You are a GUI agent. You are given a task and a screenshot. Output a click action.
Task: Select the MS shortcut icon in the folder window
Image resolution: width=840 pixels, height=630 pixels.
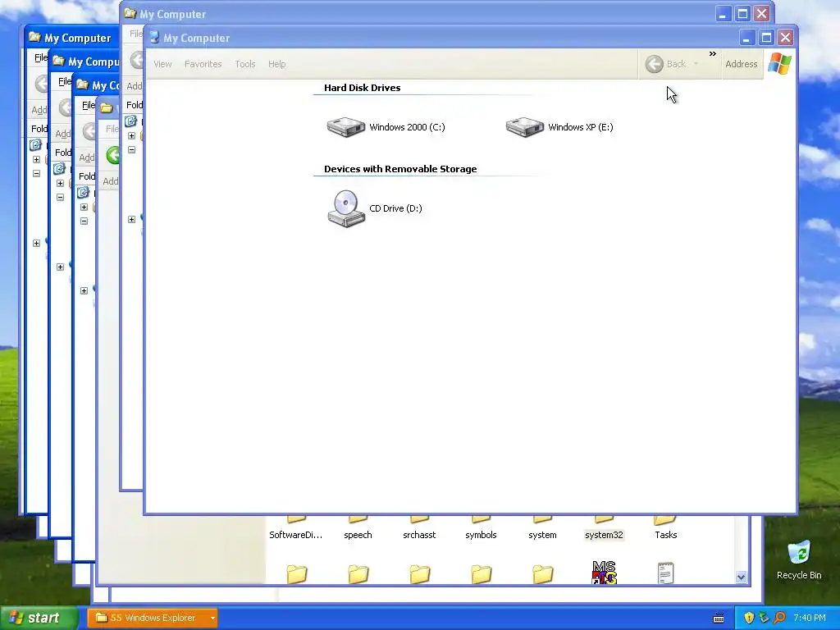coord(605,572)
